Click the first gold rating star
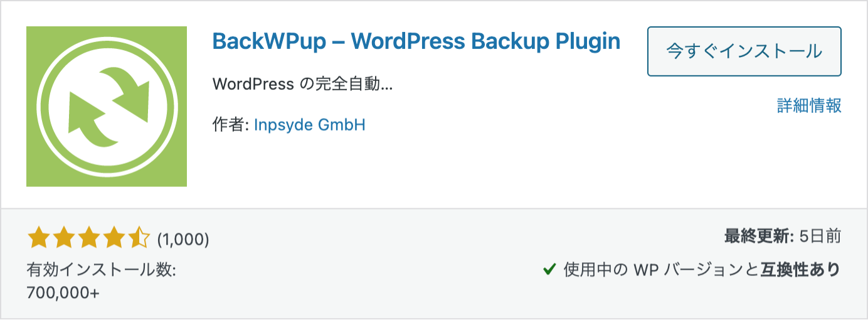Image resolution: width=868 pixels, height=320 pixels. 39,238
